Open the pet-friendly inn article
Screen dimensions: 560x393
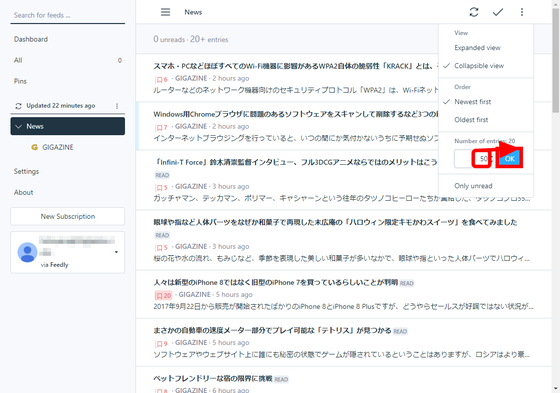tap(213, 378)
